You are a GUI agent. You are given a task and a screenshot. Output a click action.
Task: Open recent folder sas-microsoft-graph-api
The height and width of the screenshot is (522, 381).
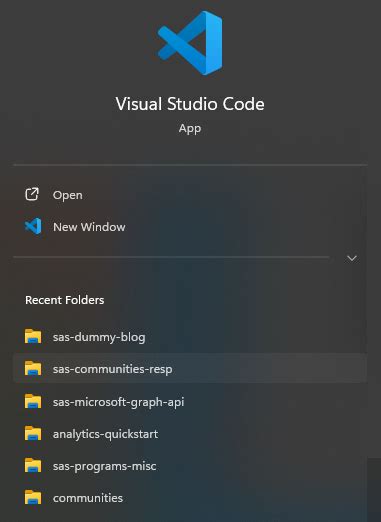pos(190,401)
